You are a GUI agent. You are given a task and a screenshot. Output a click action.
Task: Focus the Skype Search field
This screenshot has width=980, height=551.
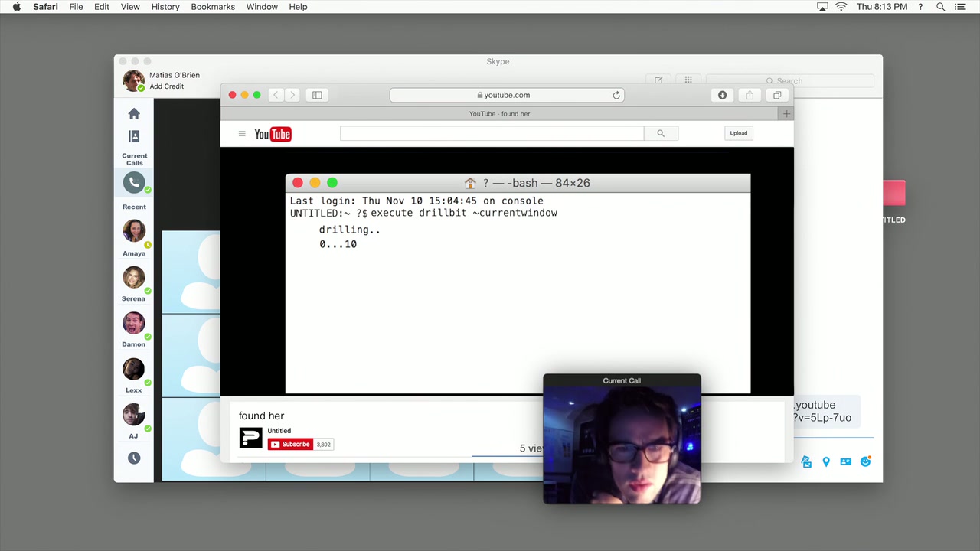[x=789, y=80]
